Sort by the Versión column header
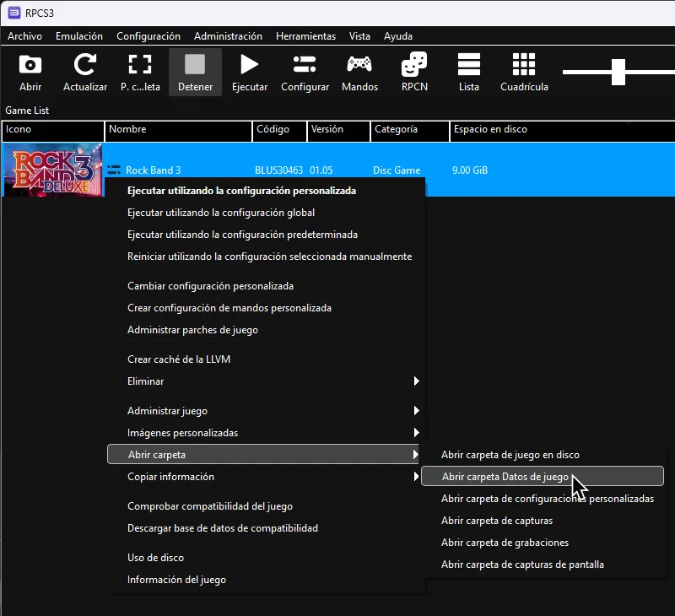Viewport: 675px width, 616px height. [x=338, y=132]
